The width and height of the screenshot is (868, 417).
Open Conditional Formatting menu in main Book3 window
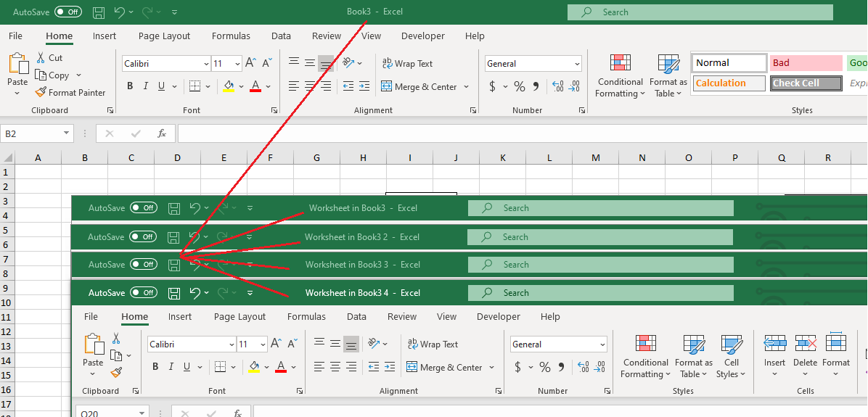click(x=620, y=77)
